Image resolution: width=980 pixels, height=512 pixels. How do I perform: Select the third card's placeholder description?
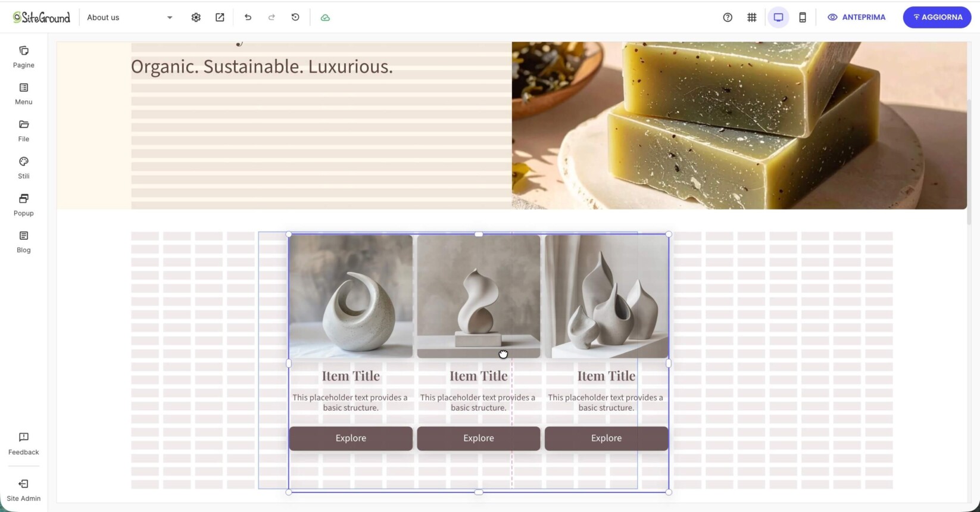click(606, 402)
